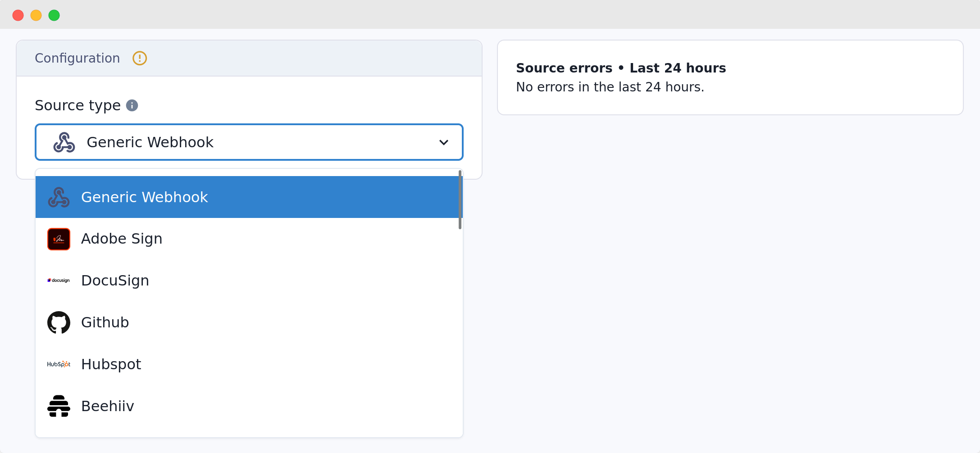Click the Github octocat icon
Viewport: 980px width, 453px height.
pos(58,322)
